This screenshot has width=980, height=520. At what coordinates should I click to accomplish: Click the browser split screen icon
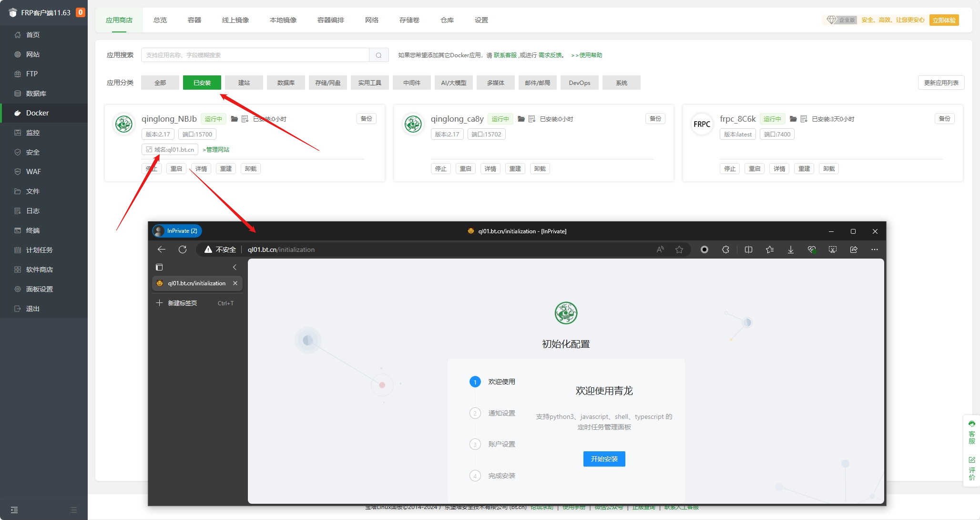click(748, 250)
